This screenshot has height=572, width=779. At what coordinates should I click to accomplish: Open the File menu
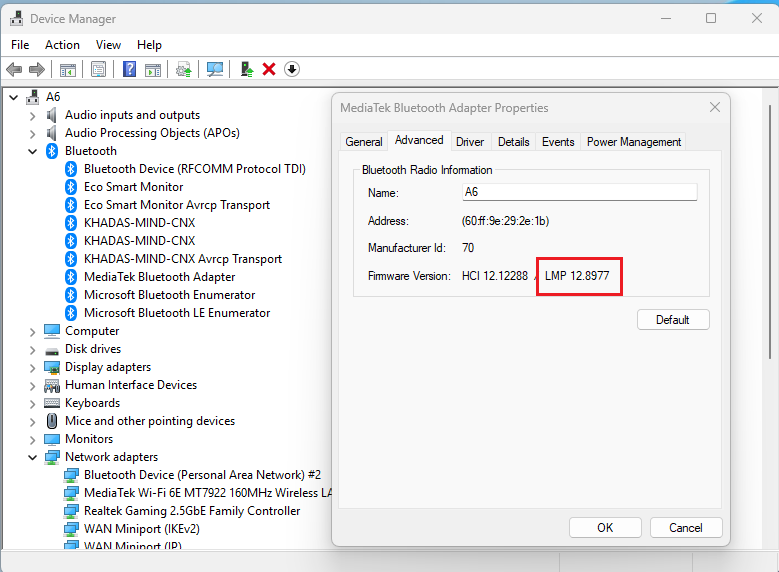(x=20, y=45)
